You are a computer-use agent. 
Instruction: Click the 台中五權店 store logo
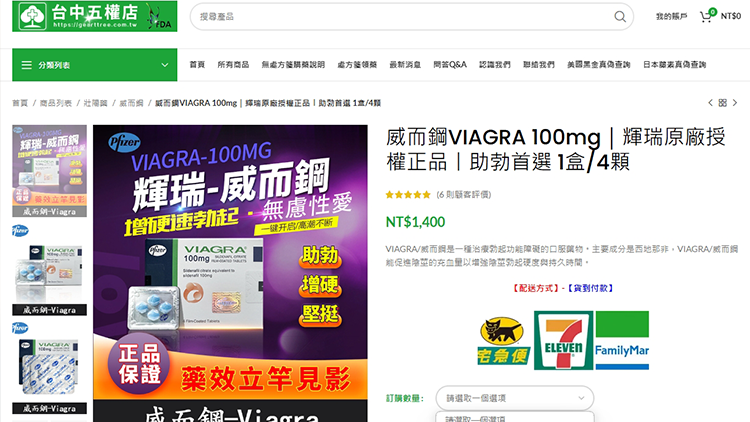click(94, 17)
